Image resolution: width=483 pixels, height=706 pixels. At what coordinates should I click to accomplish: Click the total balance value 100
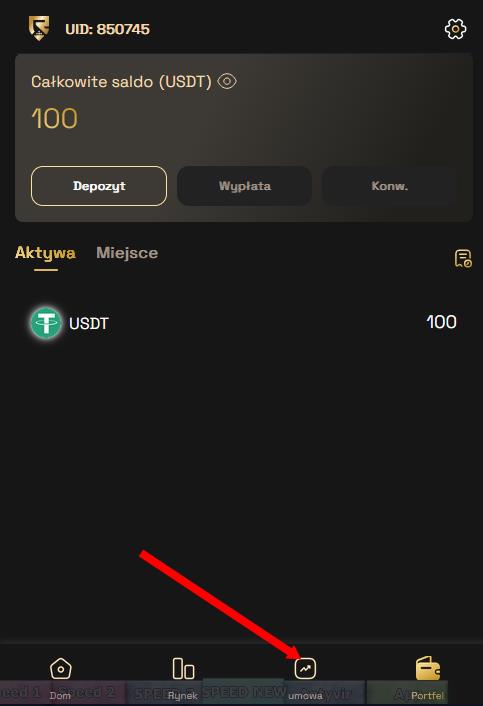pos(54,118)
